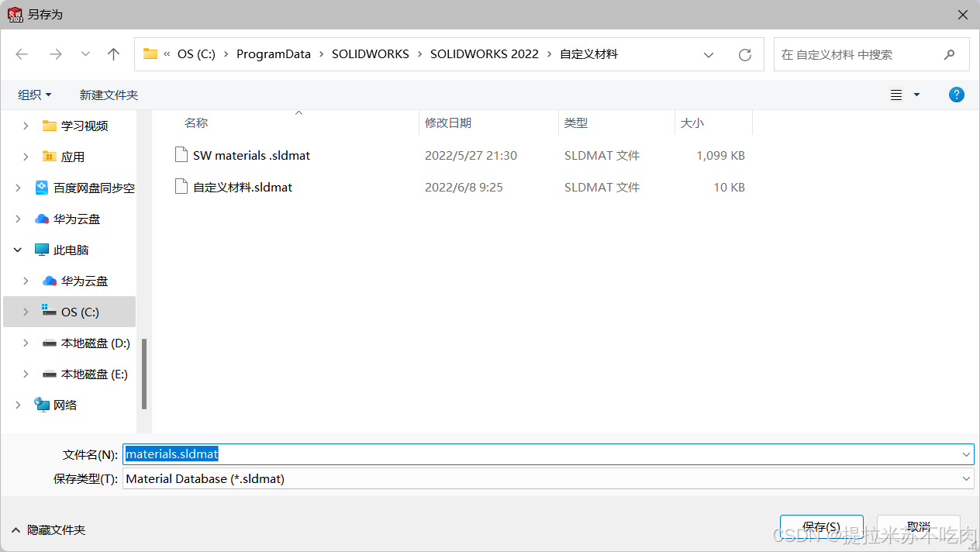Open the 文件名 dropdown arrow
This screenshot has width=980, height=552.
[966, 454]
